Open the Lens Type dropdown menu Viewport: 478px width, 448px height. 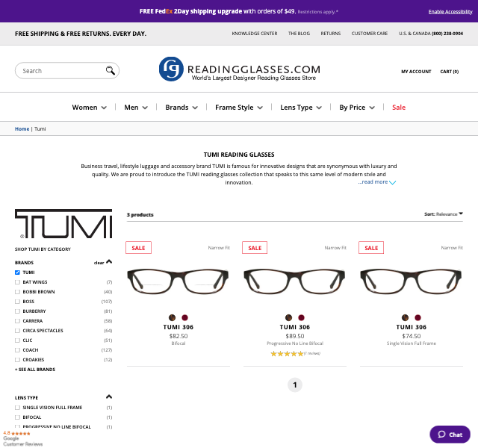[301, 108]
